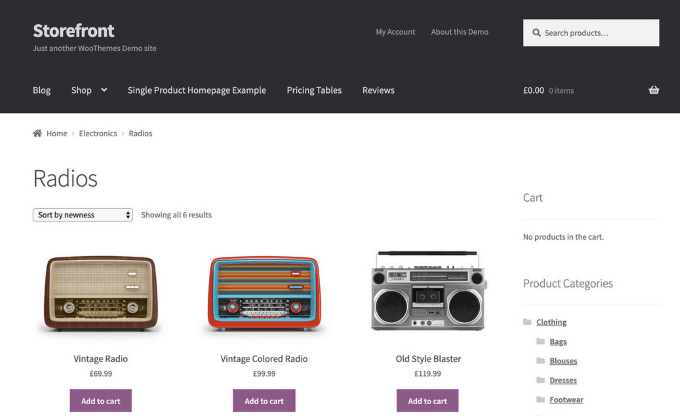Viewport: 680px width, 416px height.
Task: Click the Electronics breadcrumb link
Action: pos(98,133)
